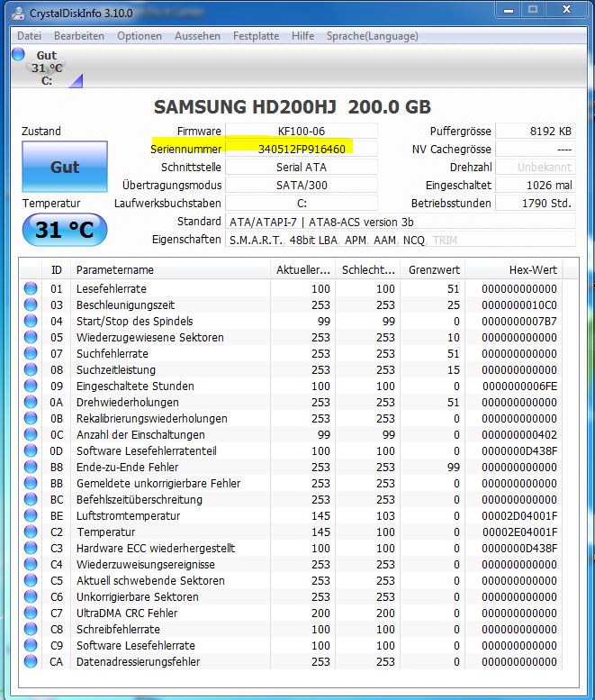This screenshot has height=700, width=595.
Task: Click status orb for Beschleunigungszeit row
Action: (31, 305)
